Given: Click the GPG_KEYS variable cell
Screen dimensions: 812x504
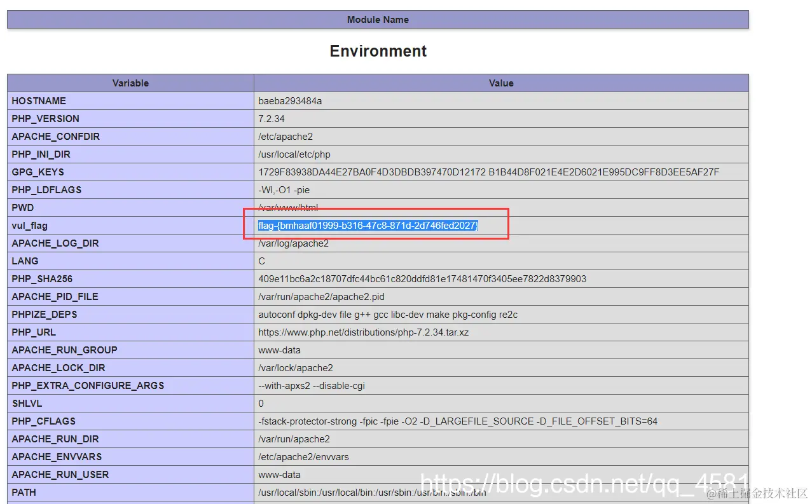Looking at the screenshot, I should [x=130, y=172].
